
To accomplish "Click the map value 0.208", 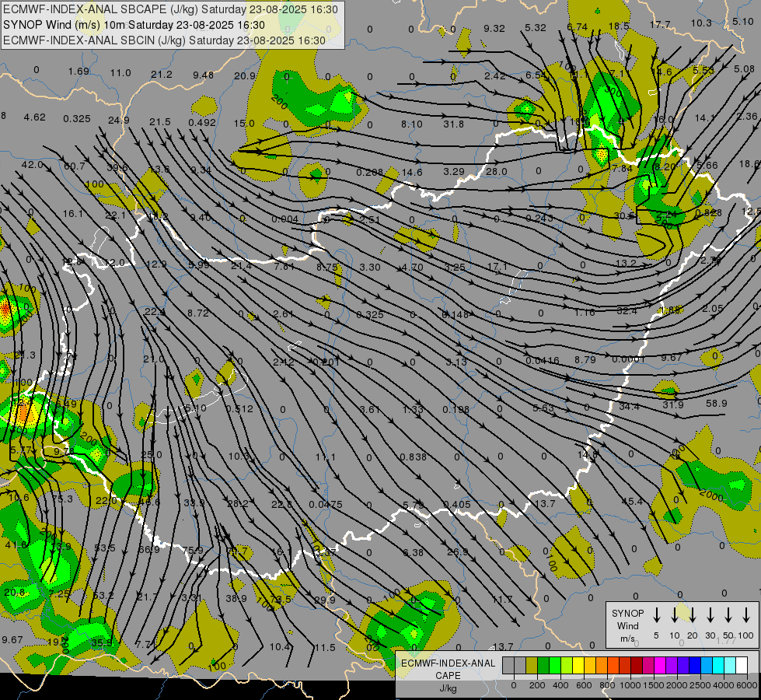I will (x=369, y=172).
